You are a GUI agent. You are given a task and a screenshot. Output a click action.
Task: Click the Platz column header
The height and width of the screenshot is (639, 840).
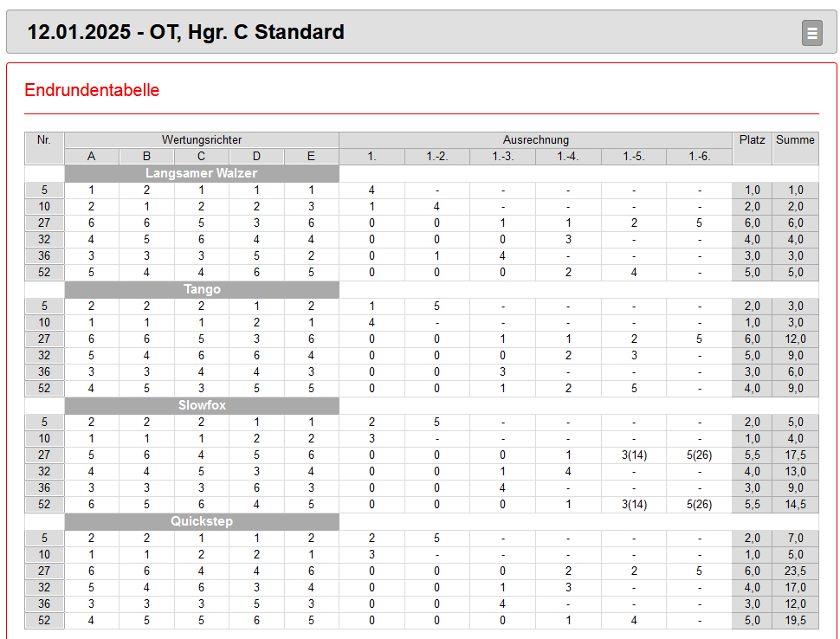pos(752,139)
